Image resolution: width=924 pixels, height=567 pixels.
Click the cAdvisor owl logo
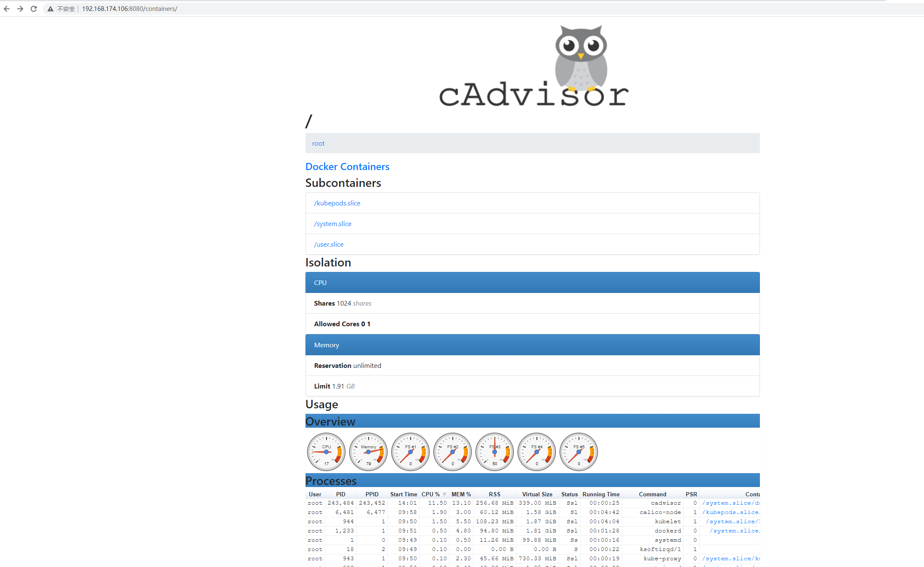pyautogui.click(x=534, y=66)
